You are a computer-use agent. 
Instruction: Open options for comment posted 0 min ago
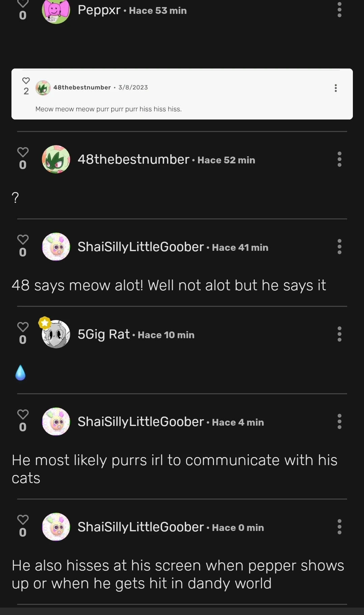[339, 527]
